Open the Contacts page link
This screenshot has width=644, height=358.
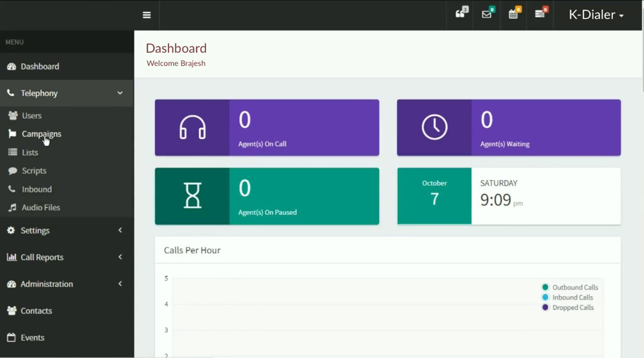pos(36,311)
